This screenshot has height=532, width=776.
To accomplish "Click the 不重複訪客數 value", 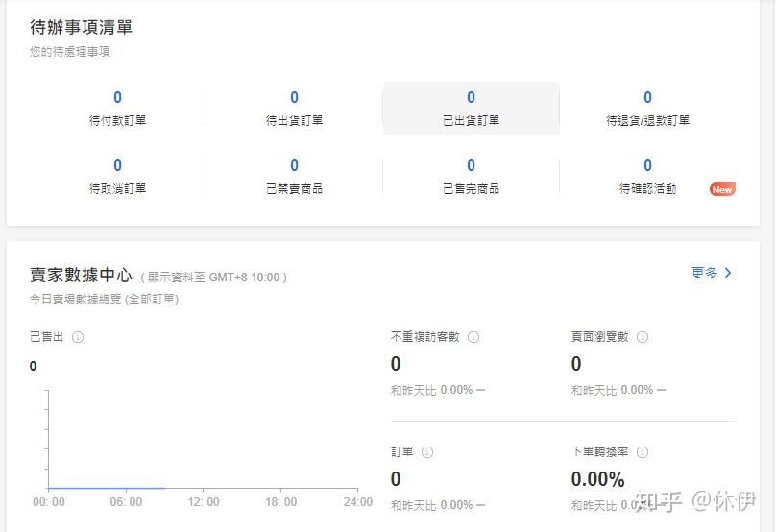I will (x=396, y=364).
